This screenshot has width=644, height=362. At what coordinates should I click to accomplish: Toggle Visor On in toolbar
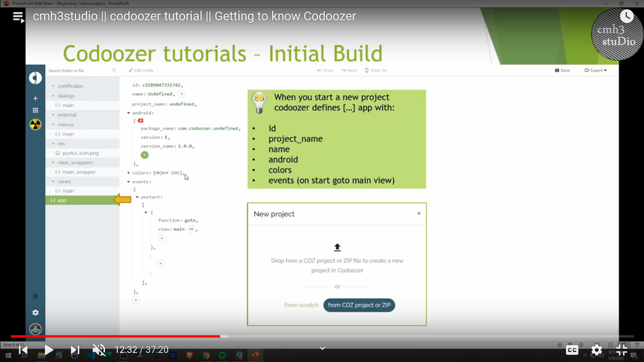click(376, 70)
